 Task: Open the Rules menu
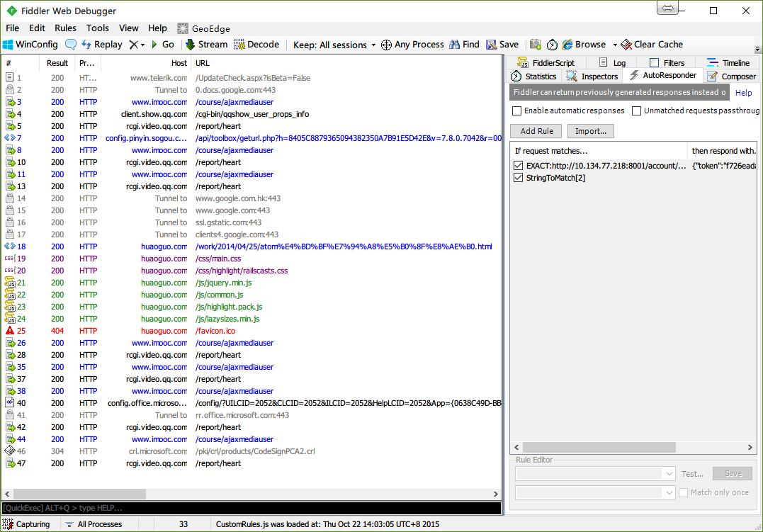65,28
